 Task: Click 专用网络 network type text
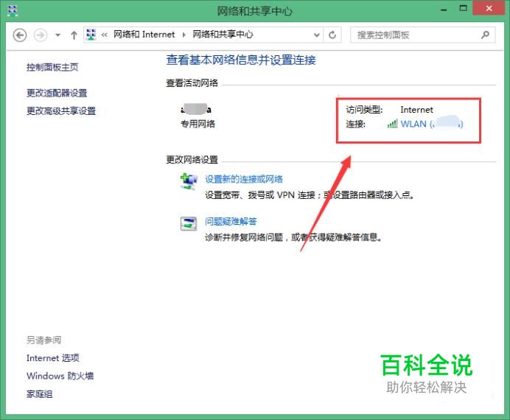click(198, 124)
